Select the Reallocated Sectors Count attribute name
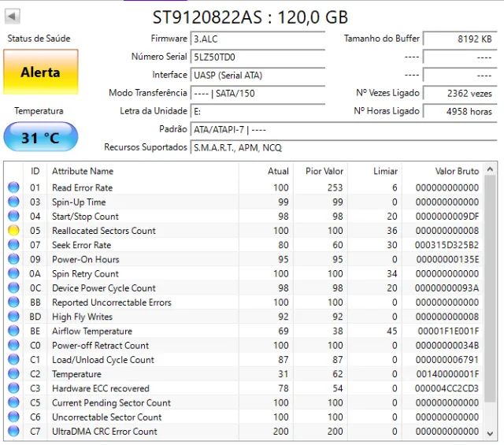Viewport: 504px width, 445px height. pyautogui.click(x=104, y=231)
